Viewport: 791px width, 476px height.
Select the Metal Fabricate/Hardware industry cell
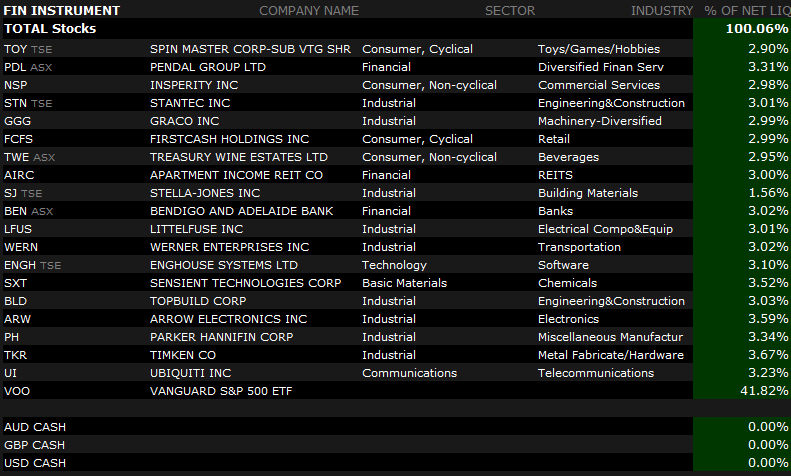click(x=611, y=355)
